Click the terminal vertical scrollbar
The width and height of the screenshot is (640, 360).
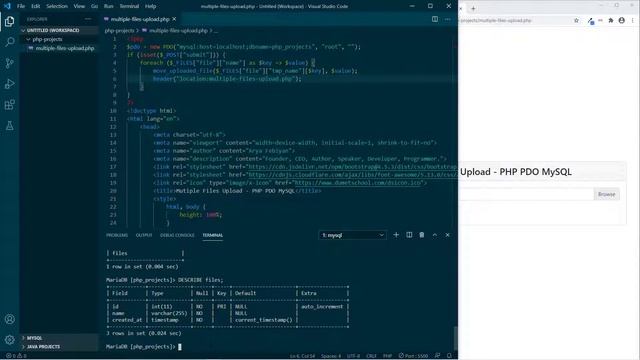(456, 338)
